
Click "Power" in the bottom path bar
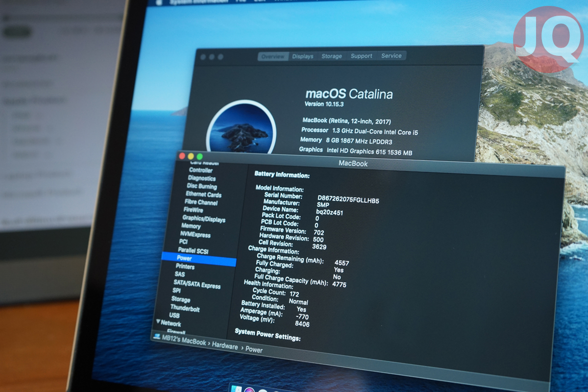[x=254, y=350]
